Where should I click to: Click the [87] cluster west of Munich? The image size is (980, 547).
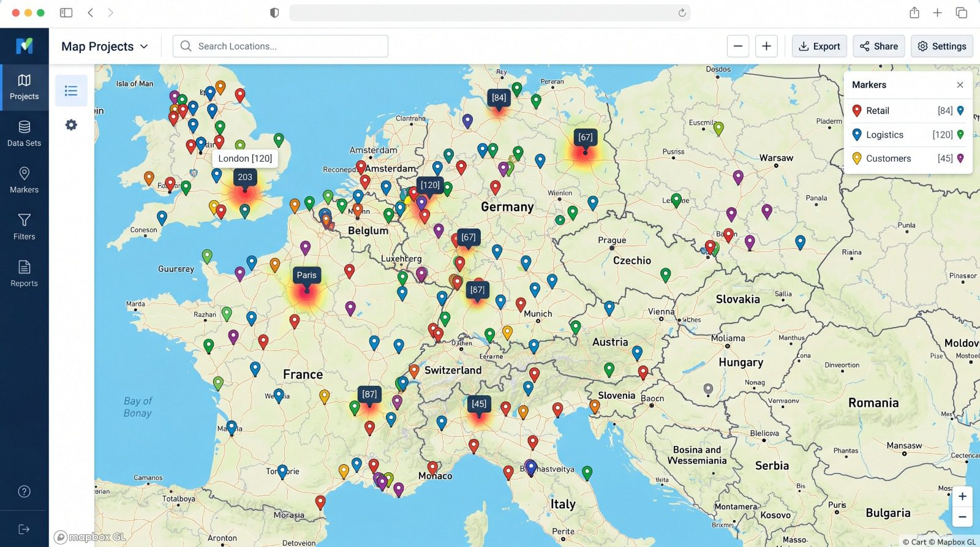pos(478,290)
